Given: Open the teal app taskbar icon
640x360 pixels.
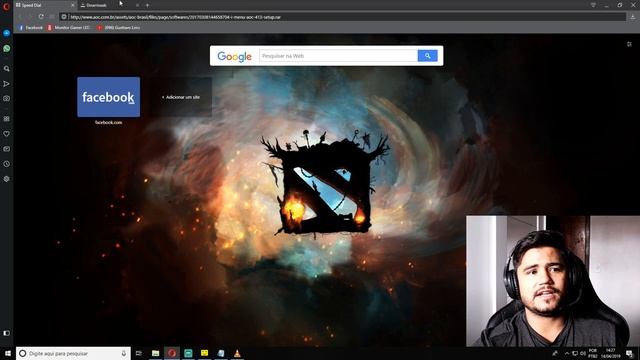Looking at the screenshot, I should pos(188,353).
